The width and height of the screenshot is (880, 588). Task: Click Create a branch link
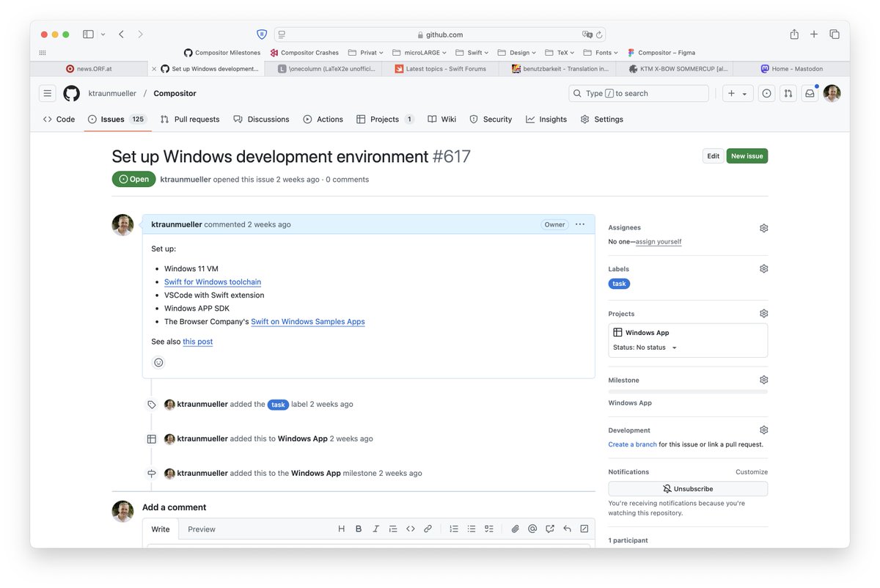pos(632,444)
